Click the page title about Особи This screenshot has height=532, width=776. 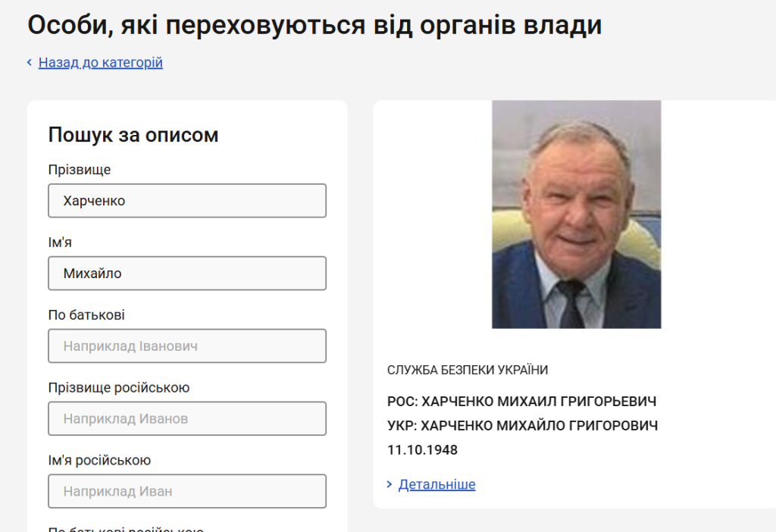click(x=314, y=25)
